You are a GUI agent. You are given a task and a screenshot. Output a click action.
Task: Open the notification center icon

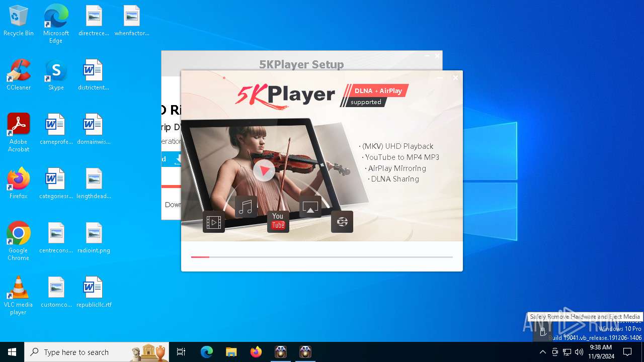point(627,352)
